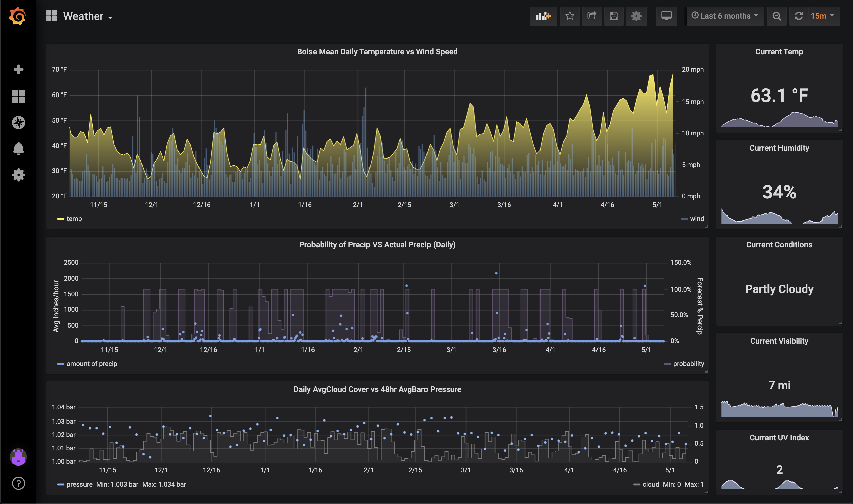
Task: Add a new panel to the dashboard
Action: click(x=543, y=16)
